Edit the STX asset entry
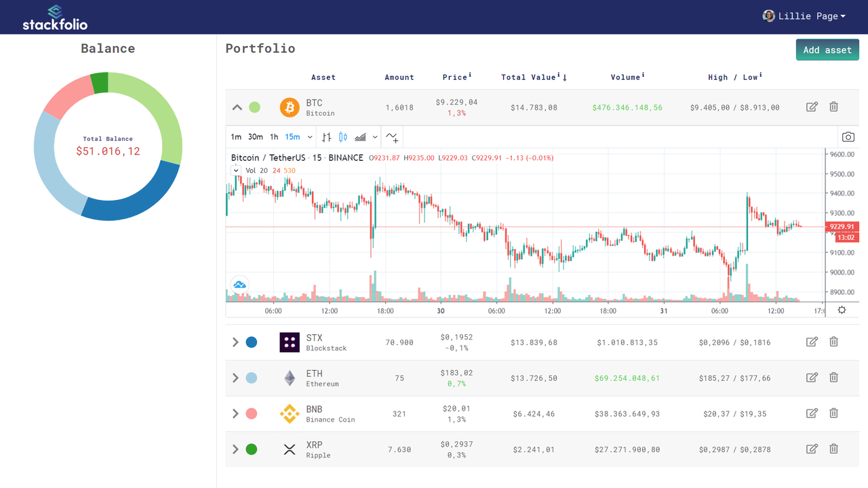Screen dimensions: 868x488 812,342
